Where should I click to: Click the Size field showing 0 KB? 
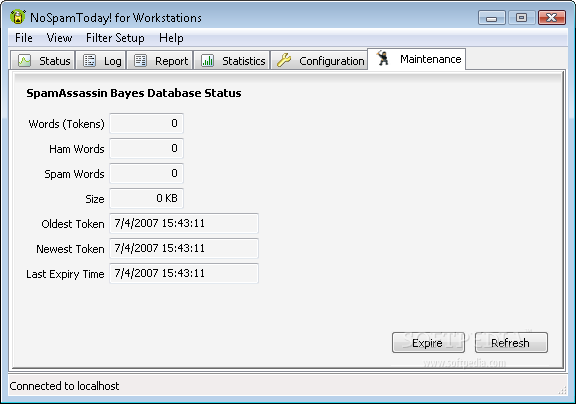click(147, 198)
